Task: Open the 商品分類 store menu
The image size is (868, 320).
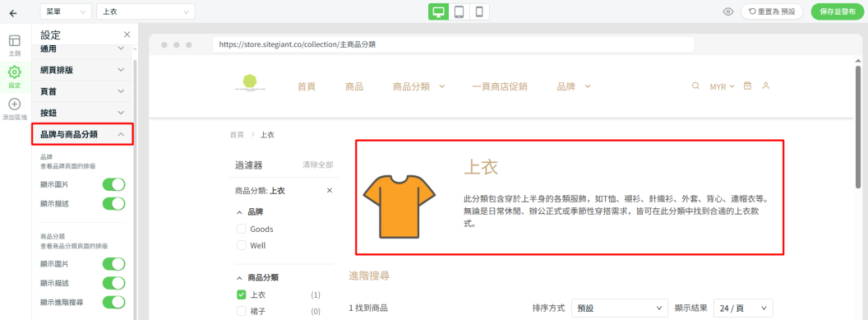Action: (418, 86)
